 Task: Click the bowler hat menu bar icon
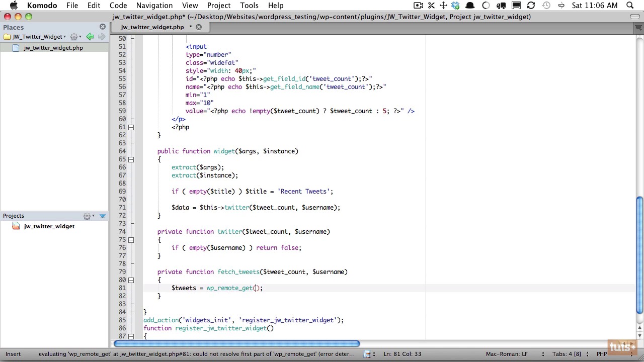[470, 6]
